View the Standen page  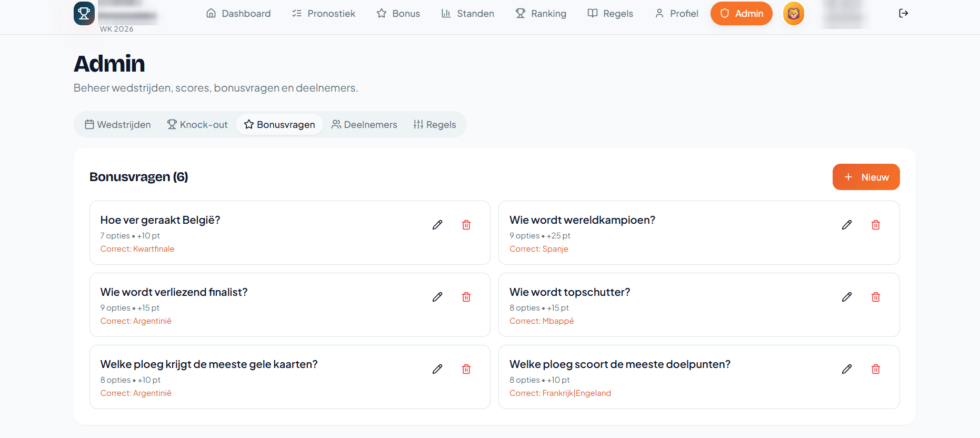(468, 13)
